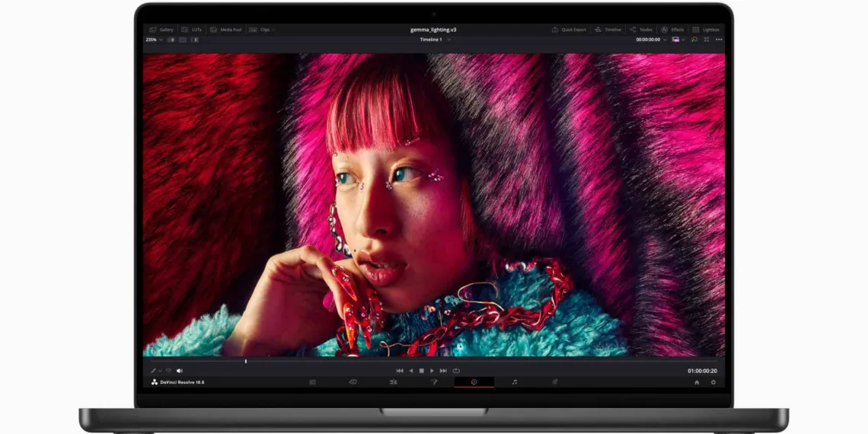Screen dimensions: 868x434
Task: Open Project Settings gear icon
Action: click(713, 382)
